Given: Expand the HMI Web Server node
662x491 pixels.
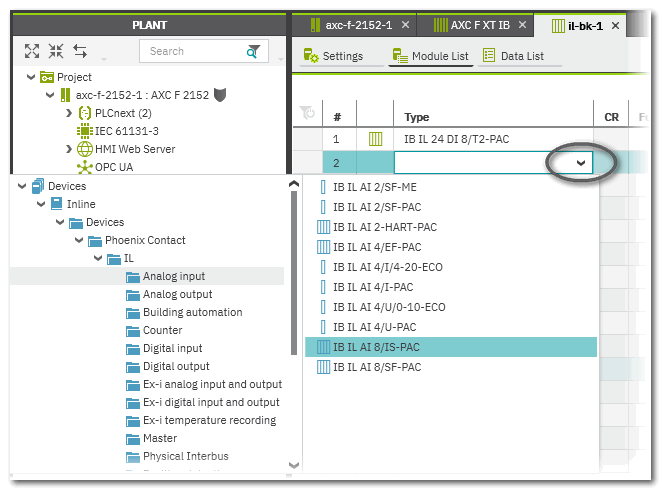Looking at the screenshot, I should pos(68,149).
